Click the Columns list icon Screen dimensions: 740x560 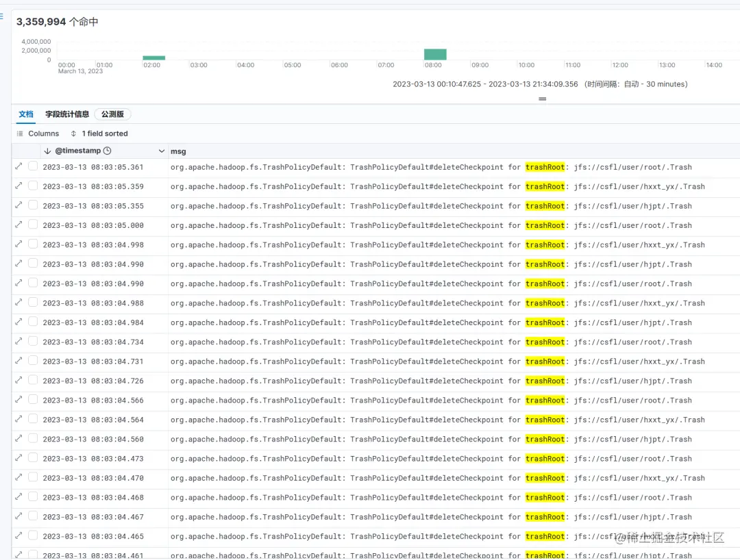(x=20, y=133)
